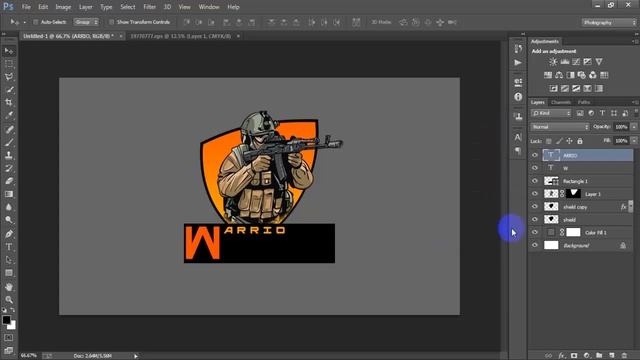Select the Rectangle shape tool
640x360 pixels.
(9, 273)
